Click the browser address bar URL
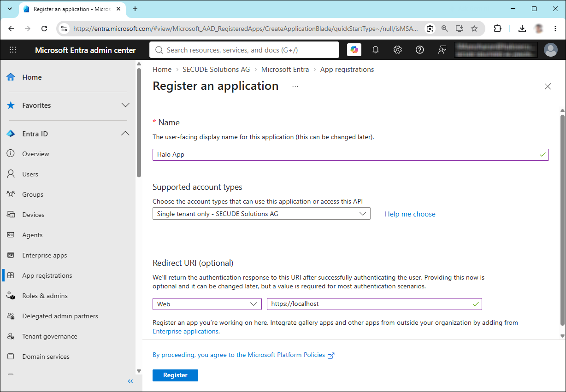Image resolution: width=566 pixels, height=392 pixels. pos(246,29)
